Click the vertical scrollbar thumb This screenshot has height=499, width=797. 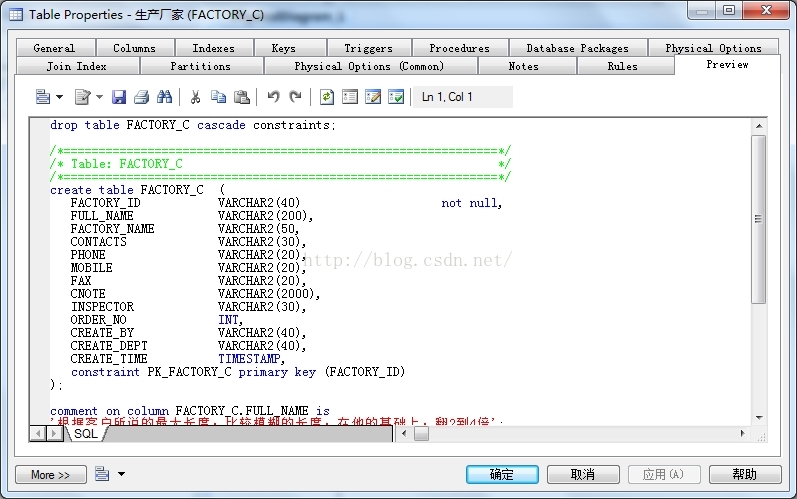pos(758,219)
